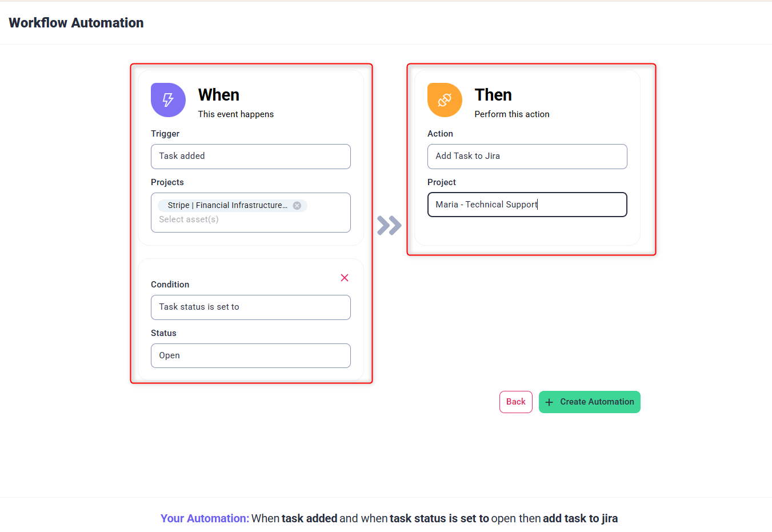Select the Stripe | Financial Infrastructure chip label
Screen dimensions: 772x532
click(x=227, y=206)
